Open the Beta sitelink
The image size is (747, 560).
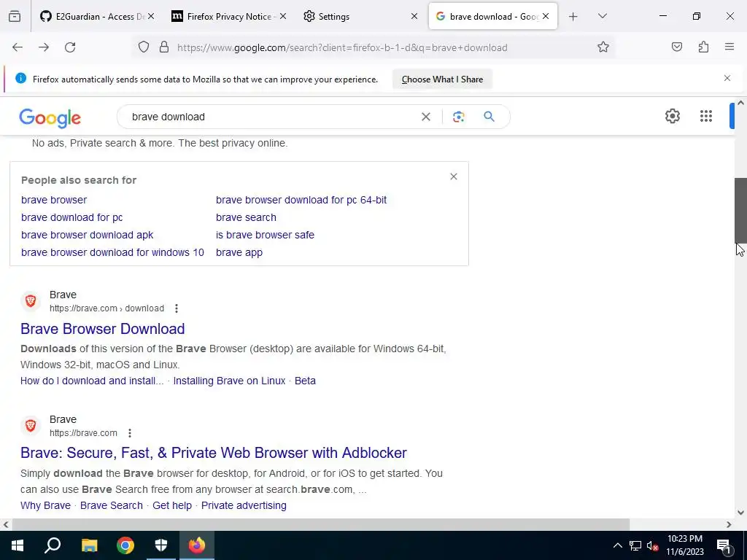305,381
